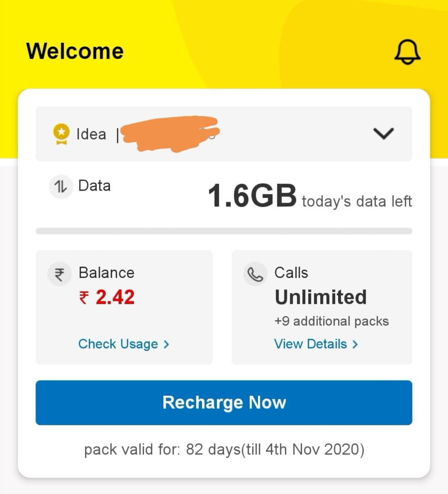Tap the Unlimited calls text
448x494 pixels.
321,297
